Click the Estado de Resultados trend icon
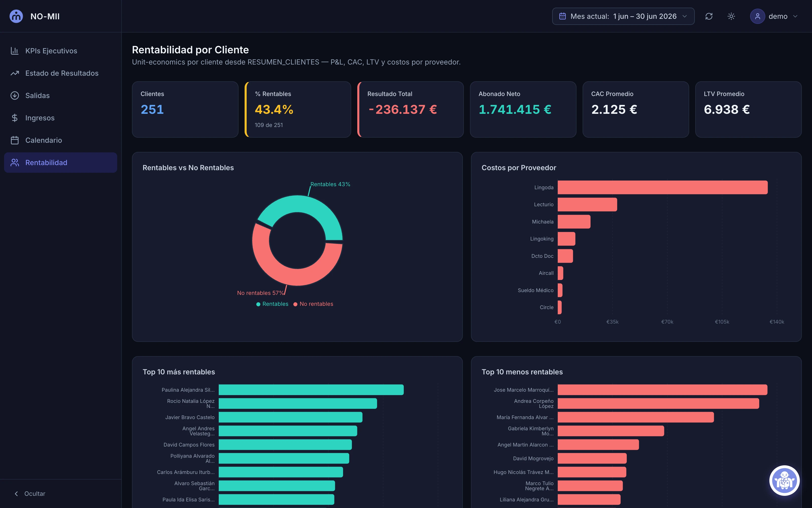This screenshot has width=812, height=508. coord(14,73)
